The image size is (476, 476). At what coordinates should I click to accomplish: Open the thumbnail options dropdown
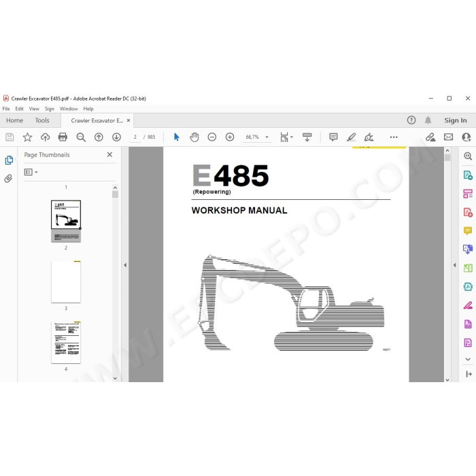[x=31, y=172]
